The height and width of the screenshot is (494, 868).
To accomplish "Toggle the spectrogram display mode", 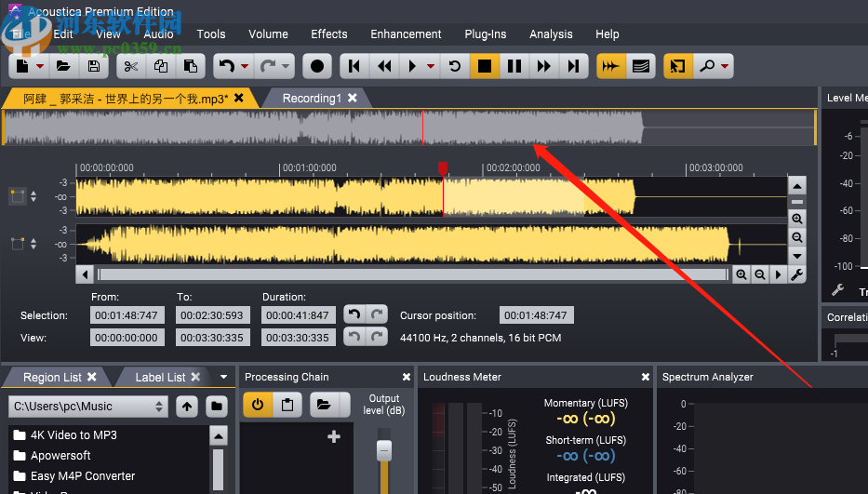I will pos(640,66).
